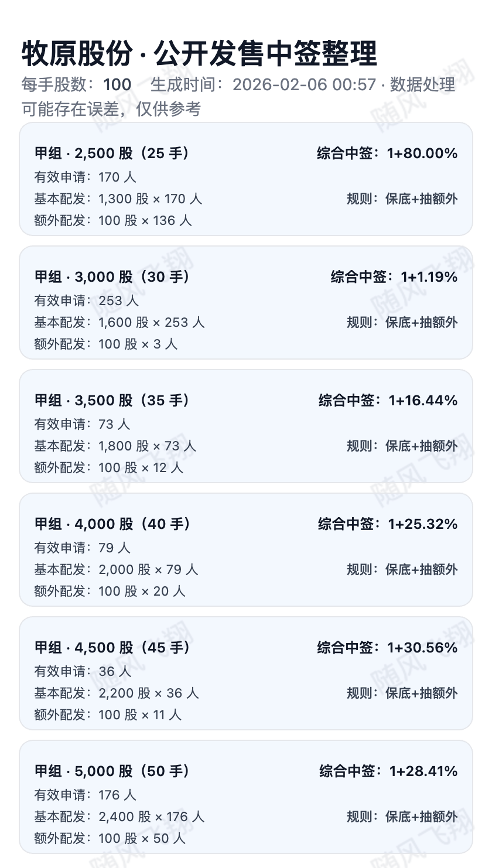Image resolution: width=492 pixels, height=868 pixels.
Task: Select the 甲组 · 4,500 股 (45 手) heading
Action: point(112,648)
